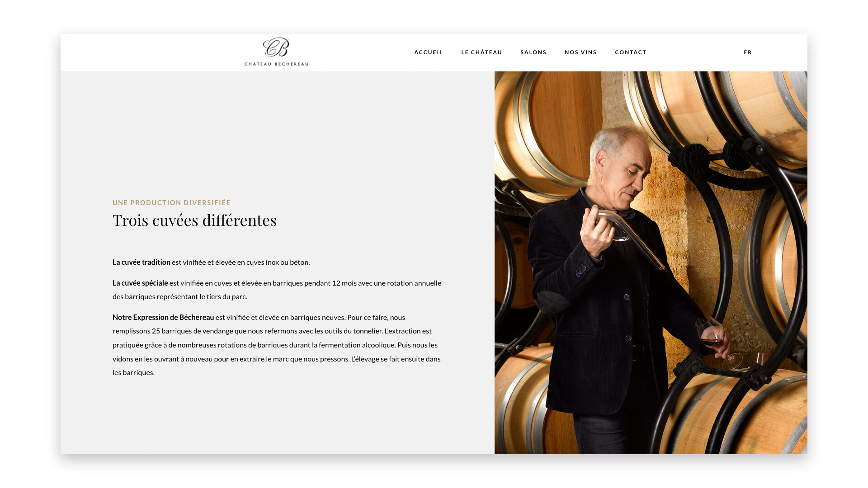Click the Château Bechereau text under logo
The image size is (868, 488).
pyautogui.click(x=276, y=64)
